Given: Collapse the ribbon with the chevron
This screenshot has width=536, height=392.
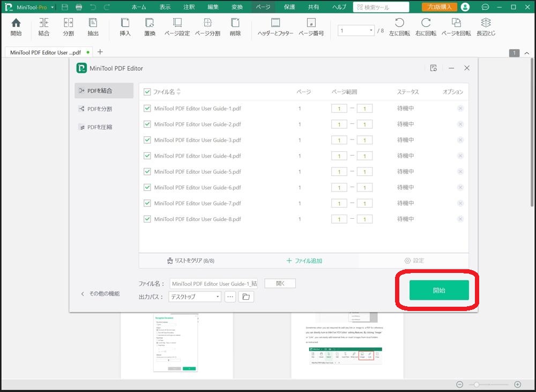Looking at the screenshot, I should pos(526,53).
